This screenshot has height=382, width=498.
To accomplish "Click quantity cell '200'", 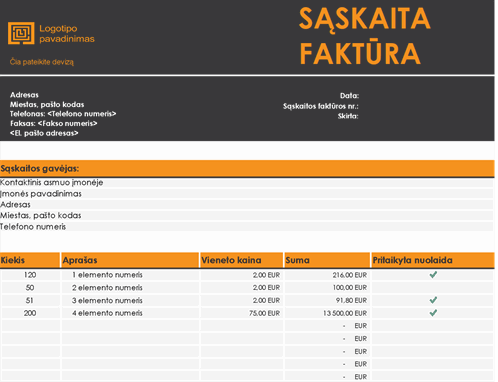I will coord(31,313).
